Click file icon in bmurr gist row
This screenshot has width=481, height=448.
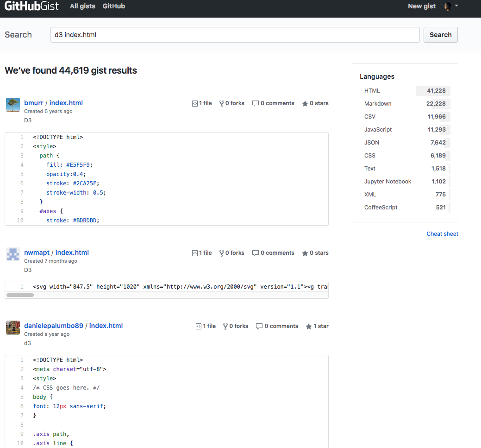[195, 103]
